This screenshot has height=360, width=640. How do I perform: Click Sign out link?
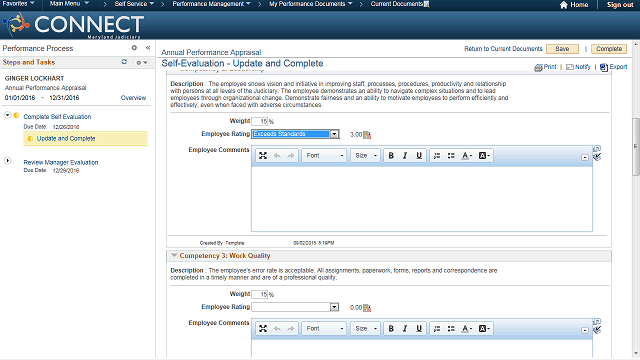[x=620, y=5]
